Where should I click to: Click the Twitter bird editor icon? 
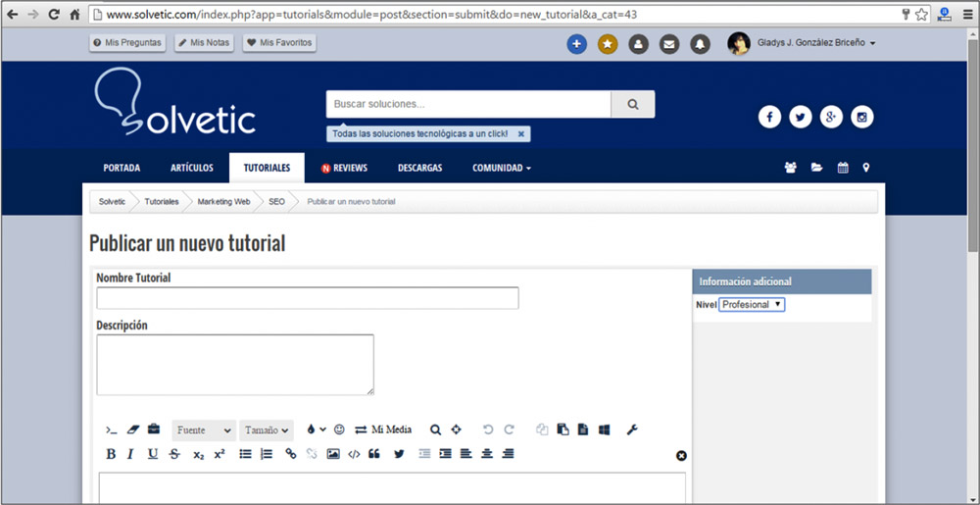pos(399,454)
